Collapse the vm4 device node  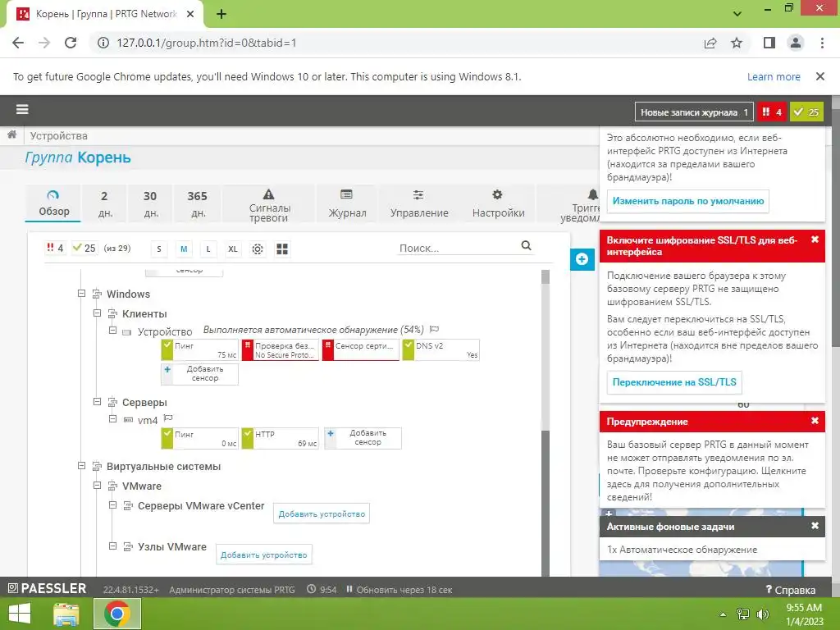(112, 418)
